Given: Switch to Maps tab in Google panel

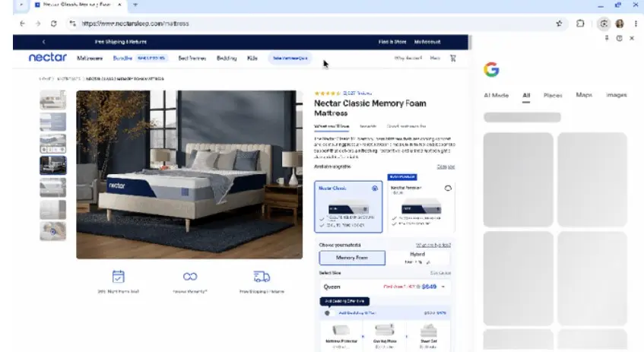Looking at the screenshot, I should point(584,95).
